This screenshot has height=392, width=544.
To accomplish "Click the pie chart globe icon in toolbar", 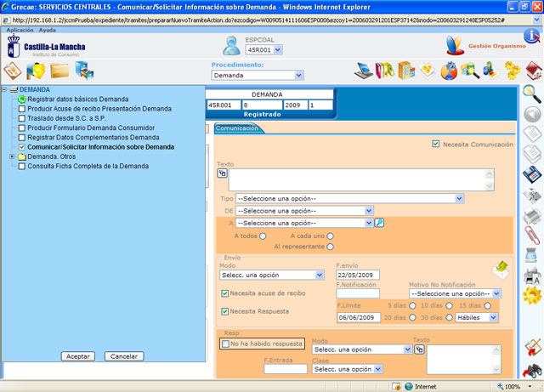I will (449, 71).
